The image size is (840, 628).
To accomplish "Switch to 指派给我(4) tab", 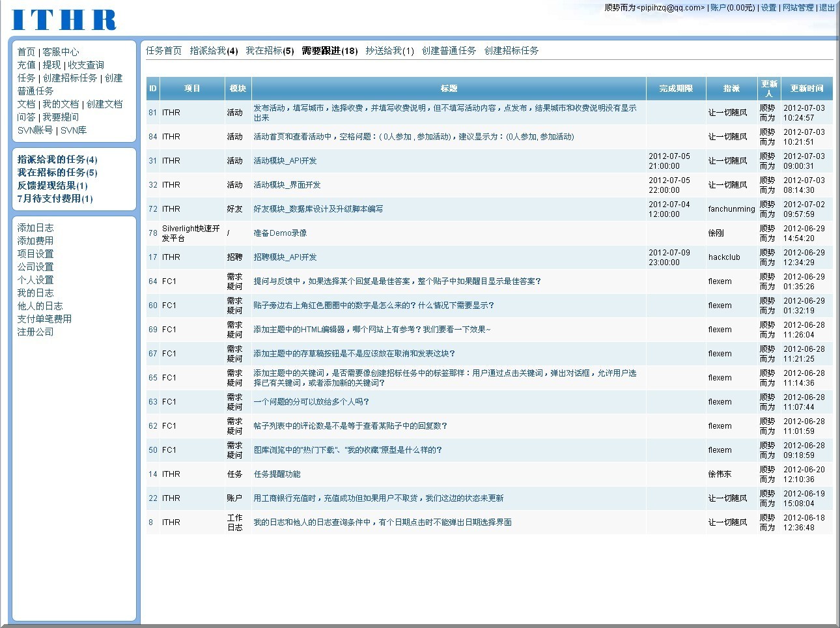I will click(214, 51).
